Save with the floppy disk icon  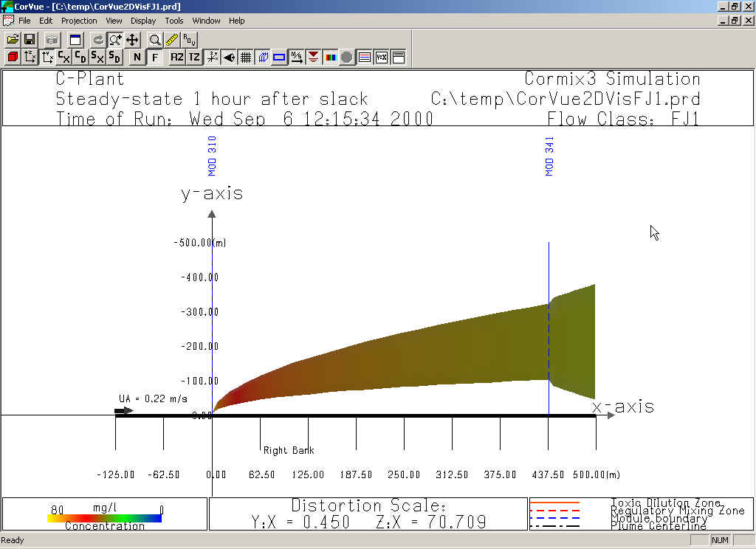[30, 40]
